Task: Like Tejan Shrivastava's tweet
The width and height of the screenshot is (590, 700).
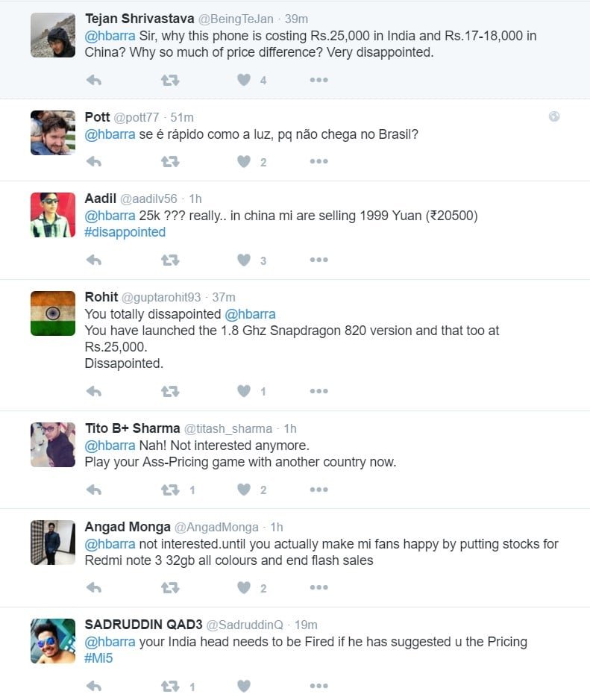Action: [x=244, y=80]
